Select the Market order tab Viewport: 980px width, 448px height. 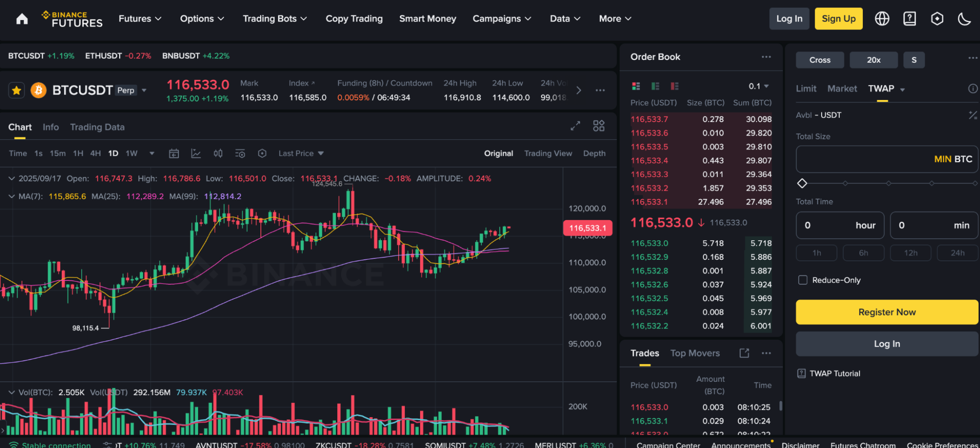tap(842, 89)
